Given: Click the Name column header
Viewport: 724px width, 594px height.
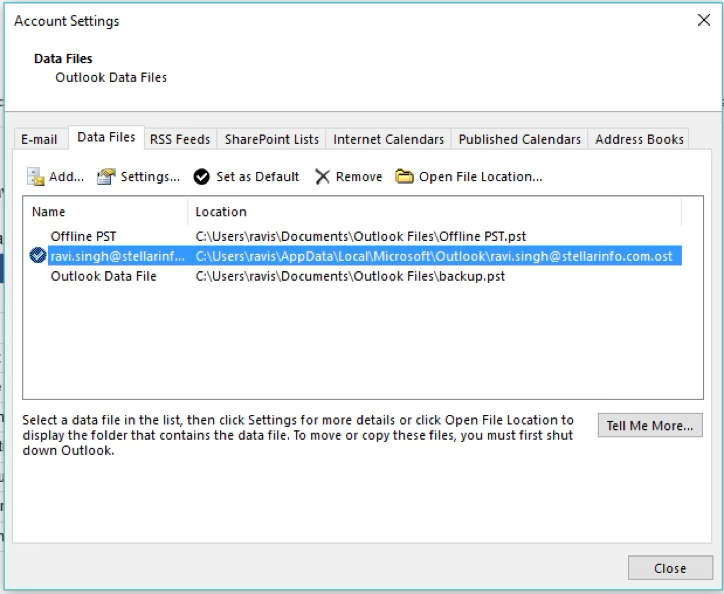Looking at the screenshot, I should tap(105, 212).
